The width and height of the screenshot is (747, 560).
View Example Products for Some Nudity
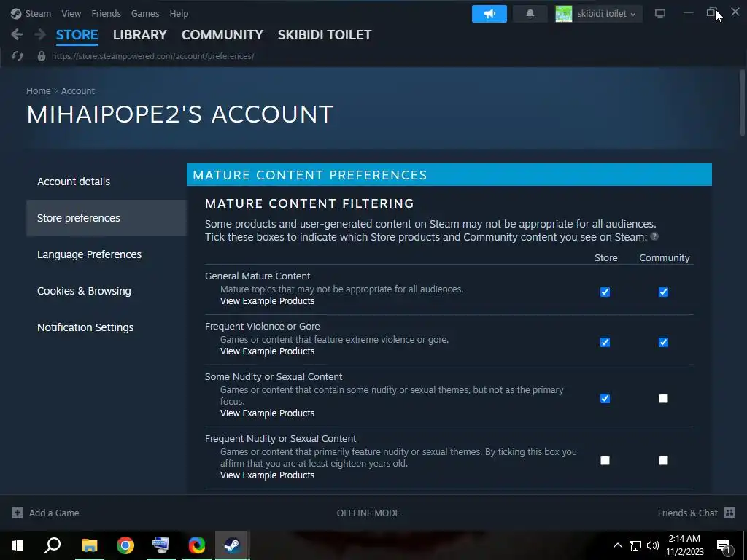tap(267, 413)
